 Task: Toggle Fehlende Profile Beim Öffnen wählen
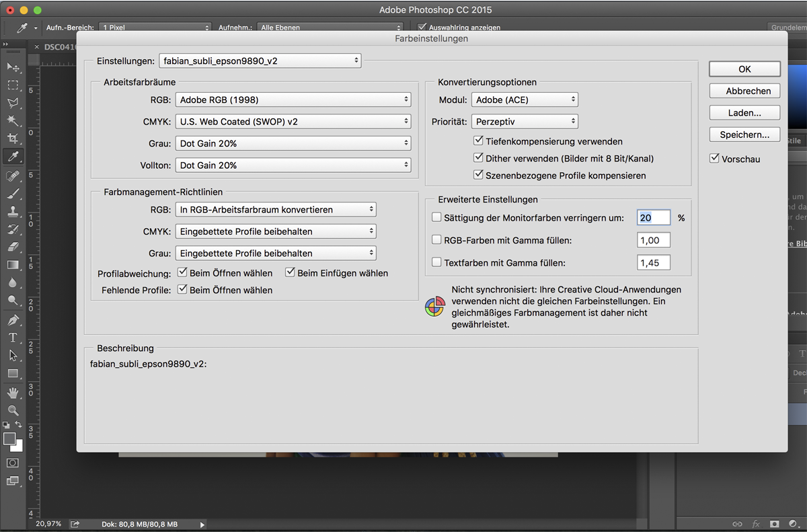point(182,289)
